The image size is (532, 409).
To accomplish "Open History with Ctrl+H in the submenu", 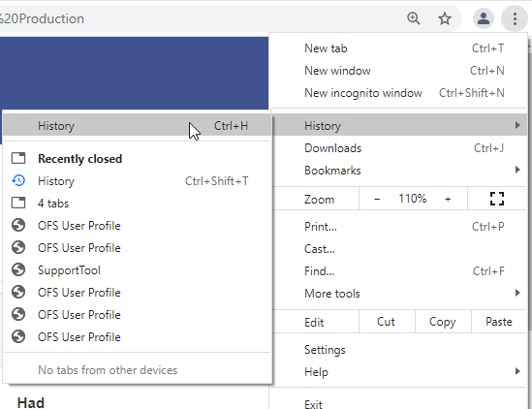I will pos(138,126).
